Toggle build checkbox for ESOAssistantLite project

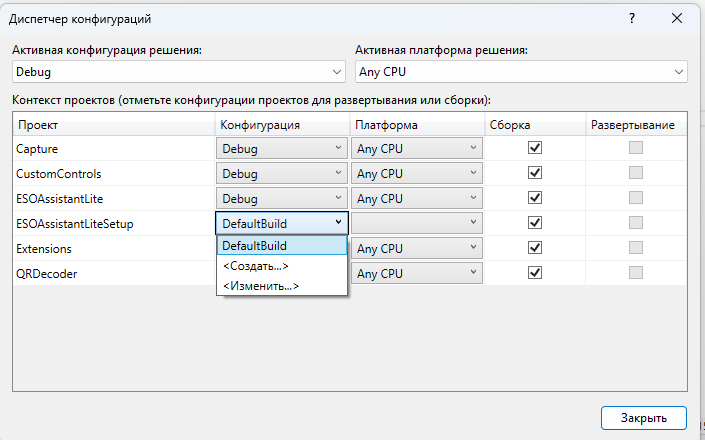point(535,197)
